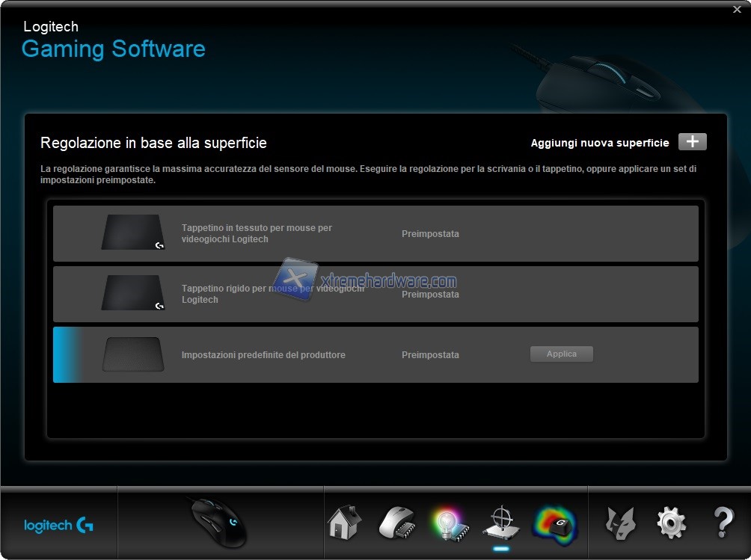Open the settings gear icon
751x560 pixels.
pyautogui.click(x=671, y=523)
